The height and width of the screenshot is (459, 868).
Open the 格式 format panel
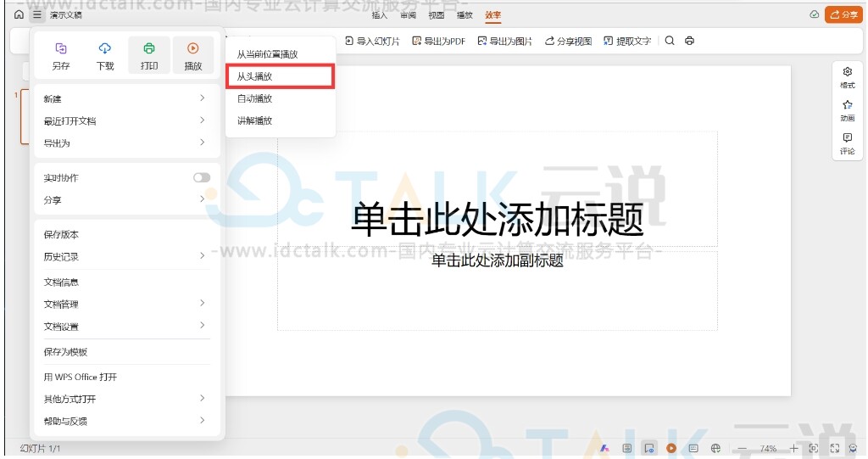click(847, 77)
